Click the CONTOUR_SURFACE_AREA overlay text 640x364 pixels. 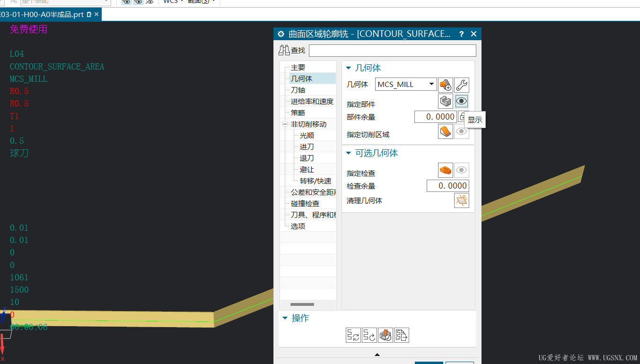(x=57, y=67)
